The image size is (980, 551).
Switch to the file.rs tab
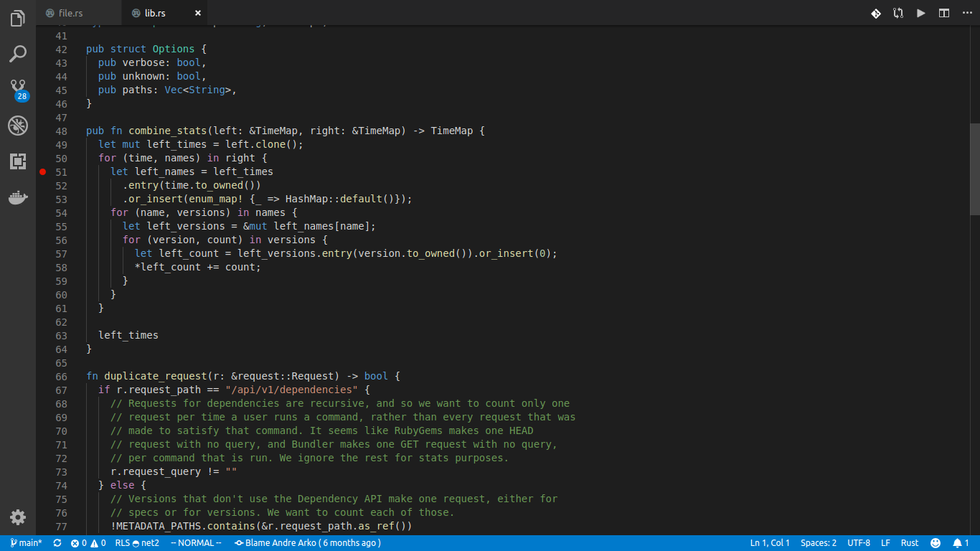79,13
